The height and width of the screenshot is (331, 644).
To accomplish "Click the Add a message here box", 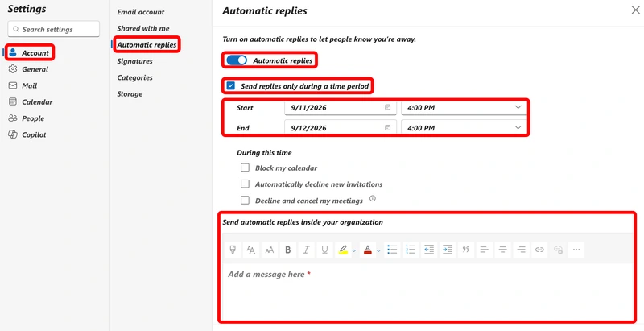I will click(427, 291).
